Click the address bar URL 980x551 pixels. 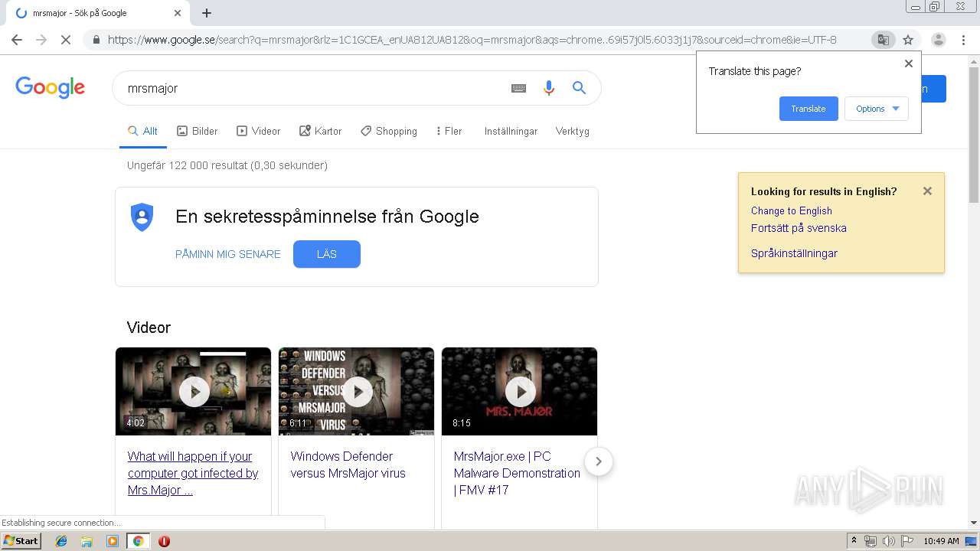coord(472,40)
